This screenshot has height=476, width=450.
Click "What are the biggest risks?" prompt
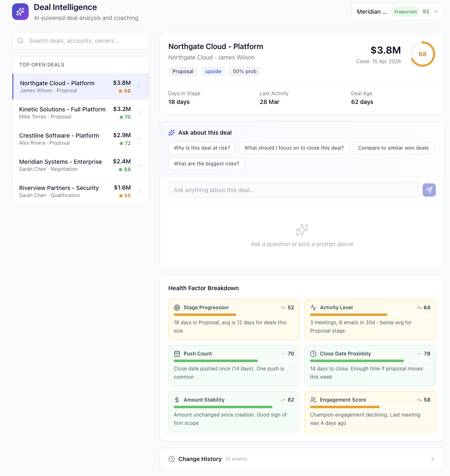tap(207, 164)
